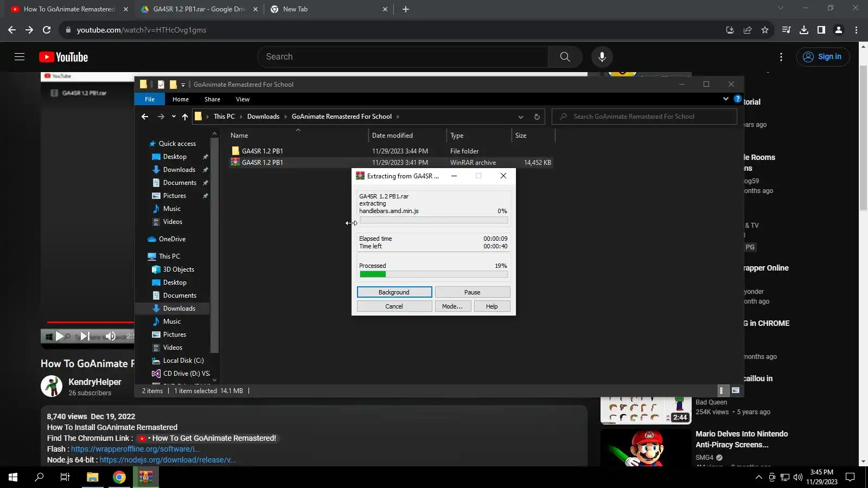Start voice search with the microphone icon
This screenshot has width=868, height=488.
point(602,57)
